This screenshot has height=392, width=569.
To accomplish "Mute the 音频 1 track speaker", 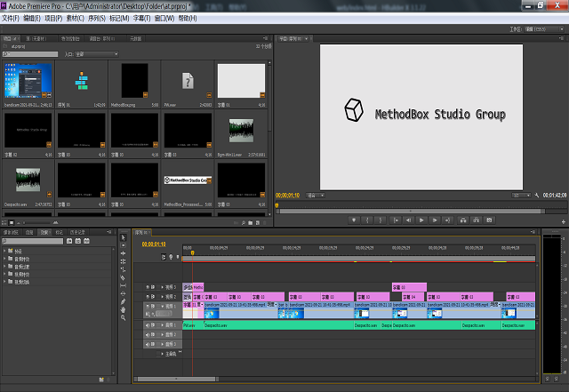I will click(x=148, y=324).
